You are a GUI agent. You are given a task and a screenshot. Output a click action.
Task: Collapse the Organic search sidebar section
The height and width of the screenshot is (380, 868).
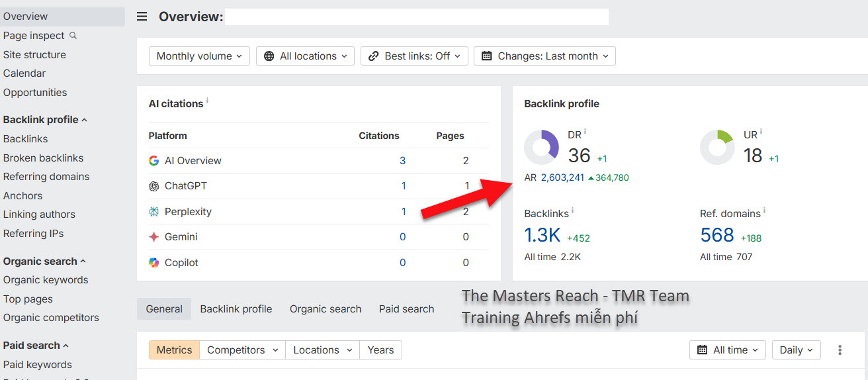point(44,261)
